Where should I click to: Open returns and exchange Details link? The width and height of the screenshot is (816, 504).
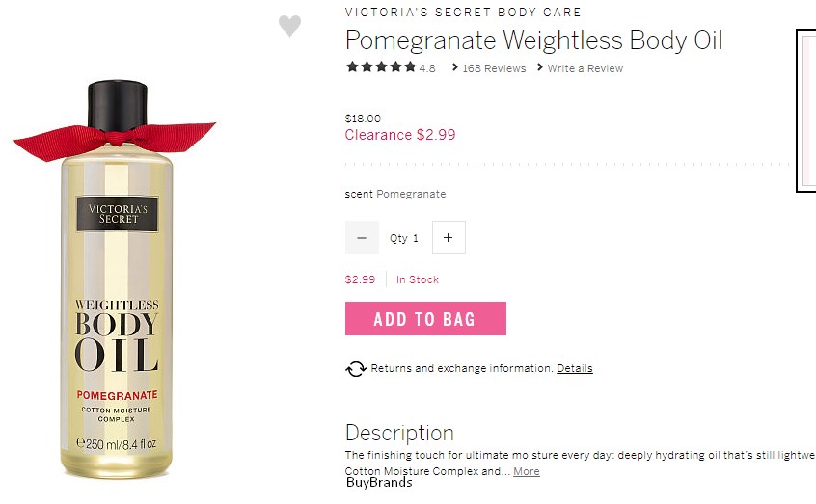pyautogui.click(x=575, y=368)
